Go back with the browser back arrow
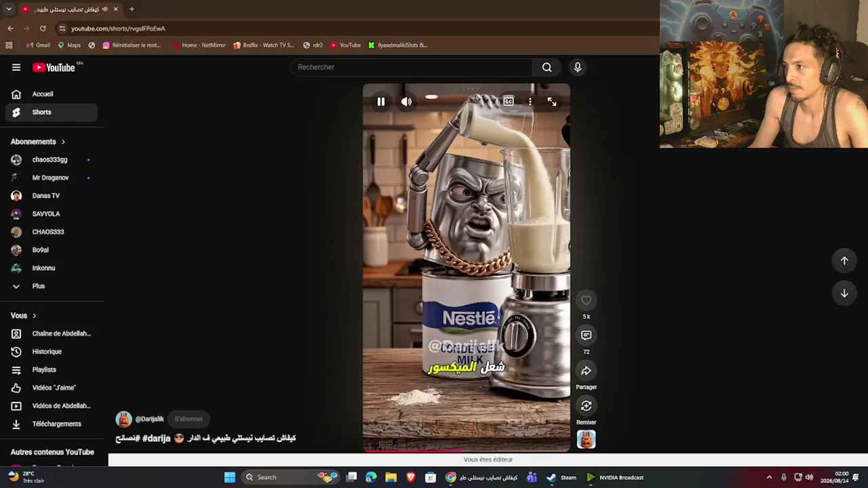This screenshot has height=488, width=868. pyautogui.click(x=10, y=28)
